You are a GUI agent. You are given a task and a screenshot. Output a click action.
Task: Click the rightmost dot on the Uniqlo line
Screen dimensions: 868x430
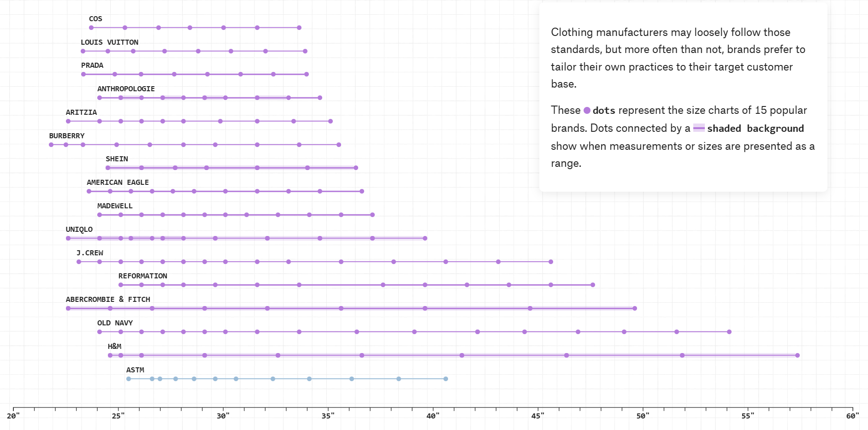click(425, 238)
